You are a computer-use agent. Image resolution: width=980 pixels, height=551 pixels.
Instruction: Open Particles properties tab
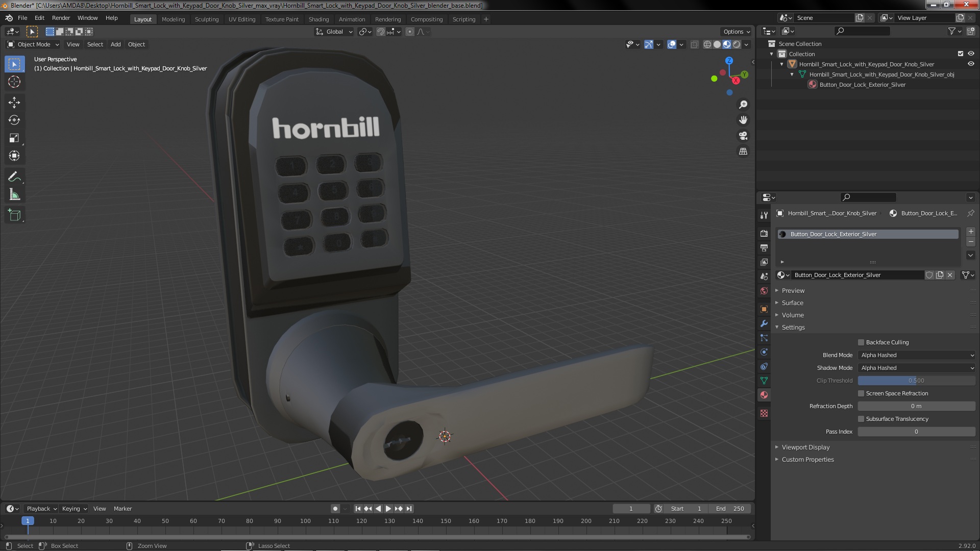point(764,338)
